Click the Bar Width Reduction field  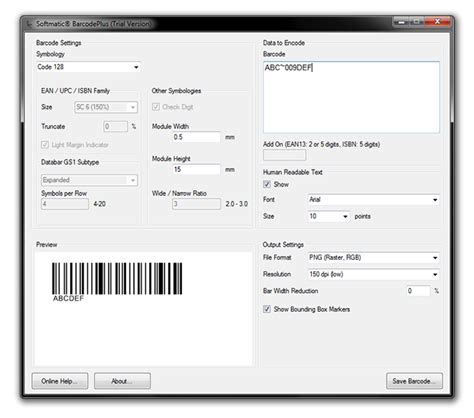click(x=418, y=291)
